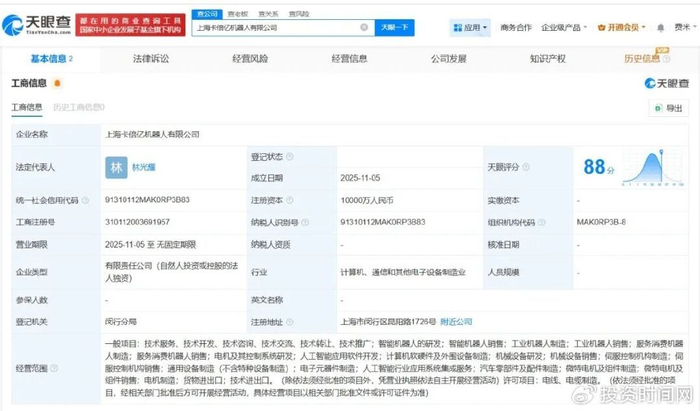The height and width of the screenshot is (411, 700).
Task: Open the 应用 dropdown menu
Action: [x=470, y=28]
